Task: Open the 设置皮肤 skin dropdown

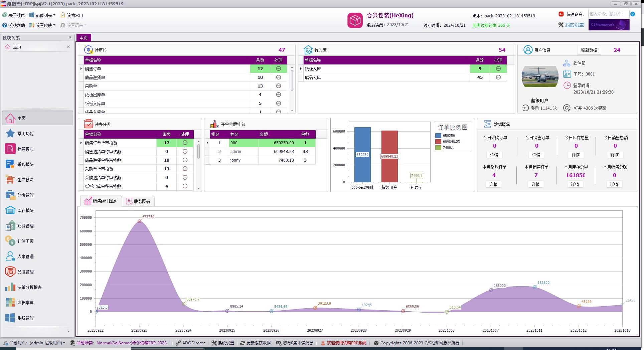Action: (42, 25)
